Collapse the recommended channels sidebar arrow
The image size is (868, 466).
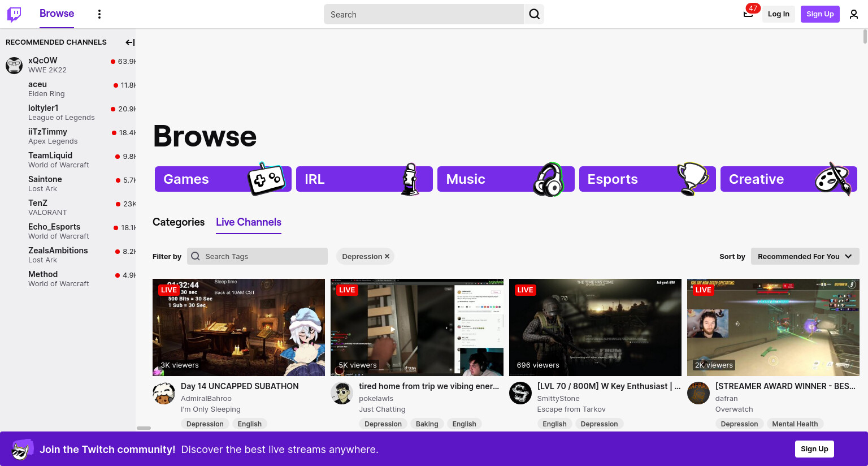(x=130, y=42)
